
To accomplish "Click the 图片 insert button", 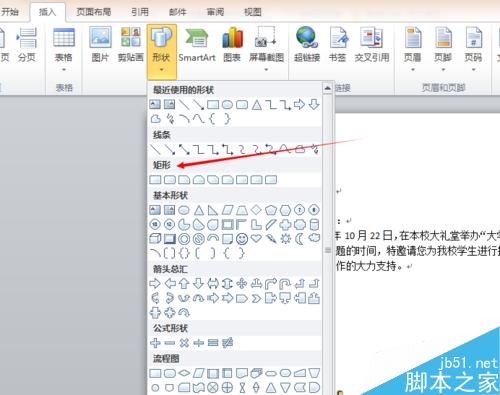I will pyautogui.click(x=100, y=45).
